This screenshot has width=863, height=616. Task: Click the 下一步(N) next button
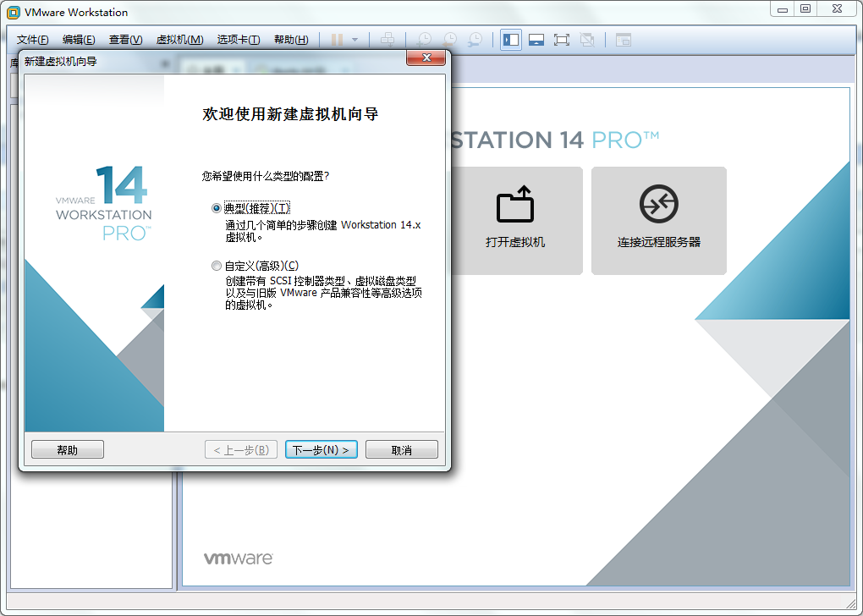tap(322, 450)
